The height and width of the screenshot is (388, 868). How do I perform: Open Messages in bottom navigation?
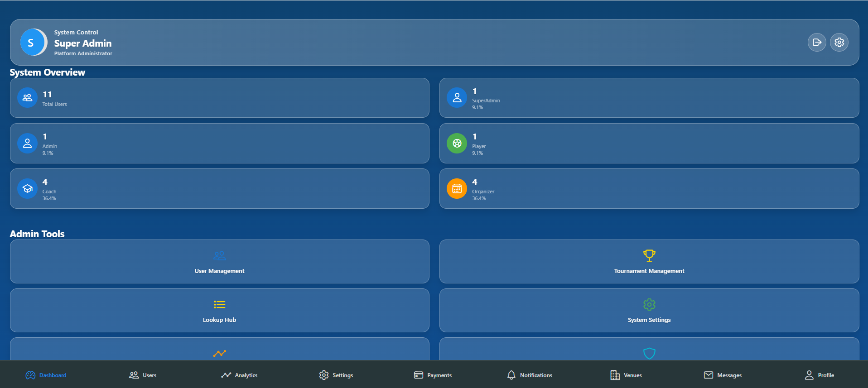[x=723, y=375]
